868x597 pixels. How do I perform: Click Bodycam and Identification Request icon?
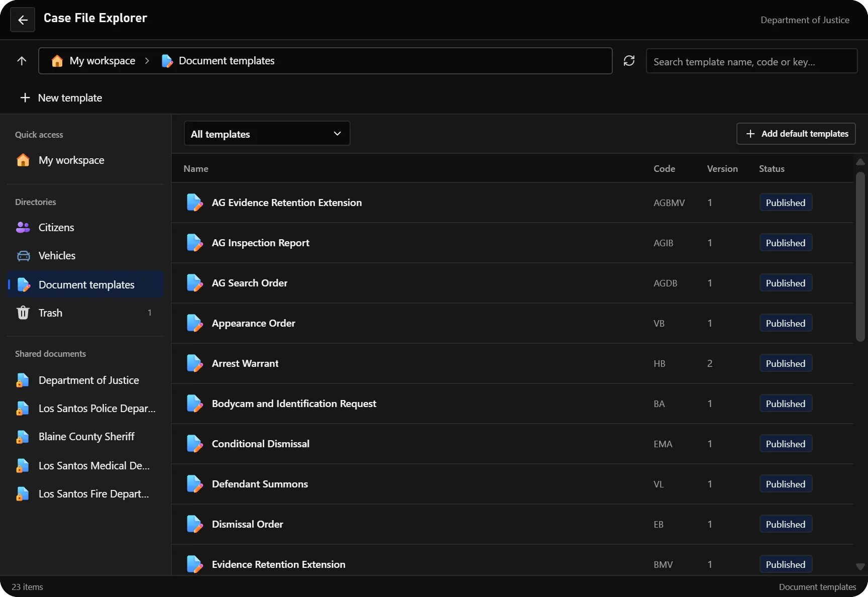tap(194, 404)
